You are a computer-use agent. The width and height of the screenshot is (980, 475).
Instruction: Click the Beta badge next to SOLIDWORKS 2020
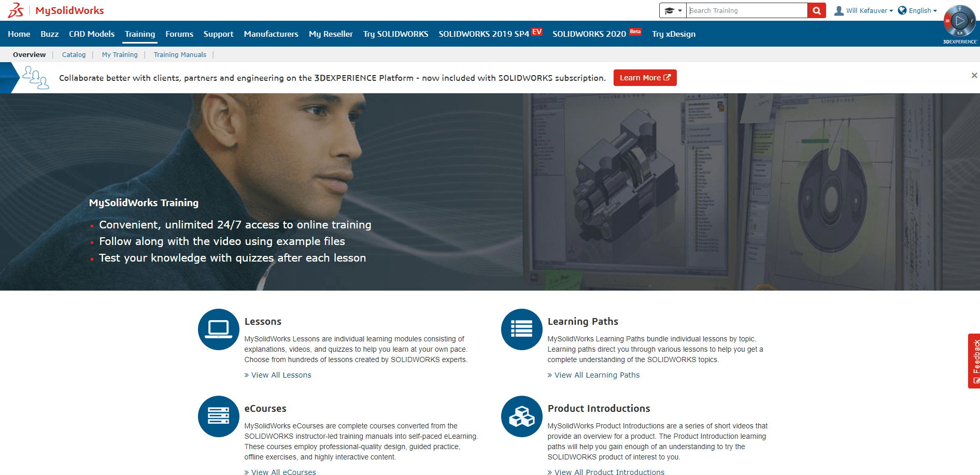pyautogui.click(x=635, y=32)
